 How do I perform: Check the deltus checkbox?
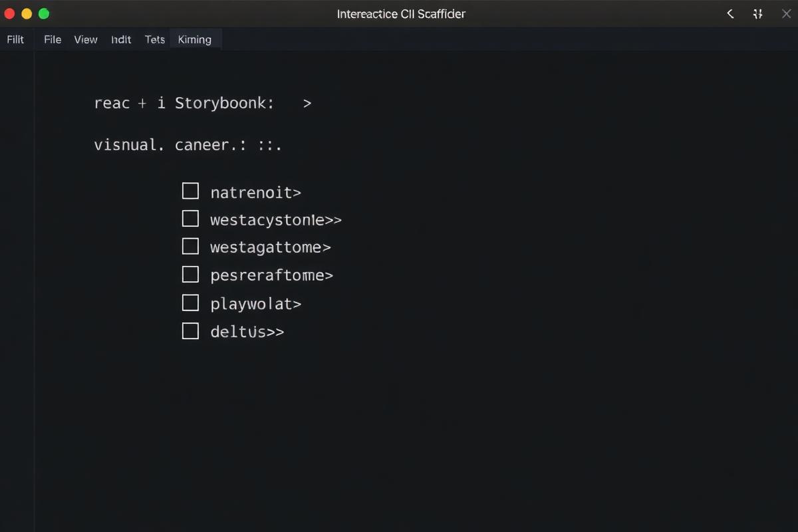[x=190, y=331]
